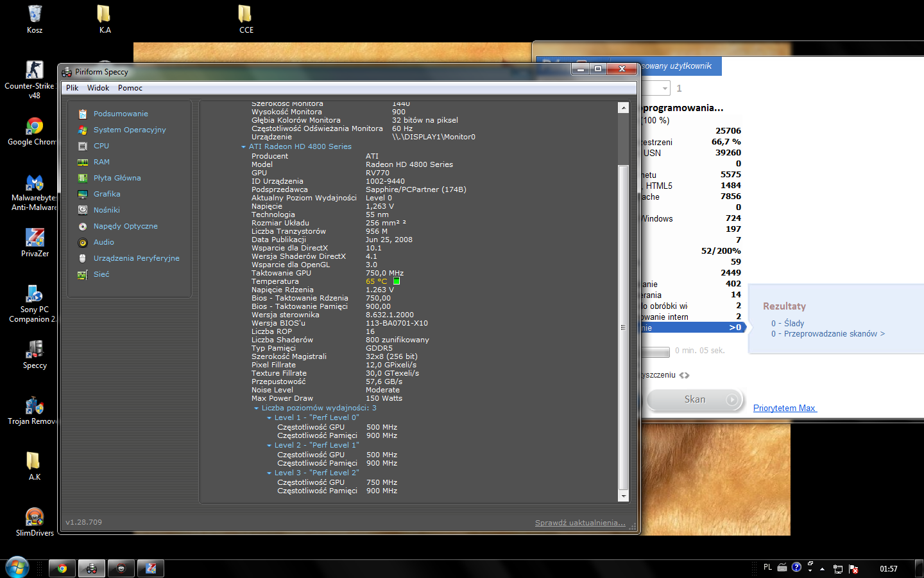
Task: Open Przeprowadzanie skanów results link
Action: (828, 334)
